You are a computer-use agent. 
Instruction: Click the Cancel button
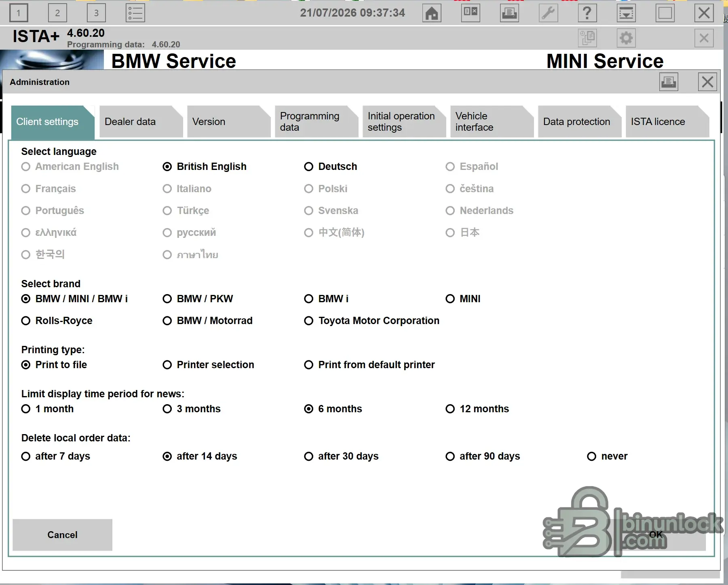click(x=62, y=535)
